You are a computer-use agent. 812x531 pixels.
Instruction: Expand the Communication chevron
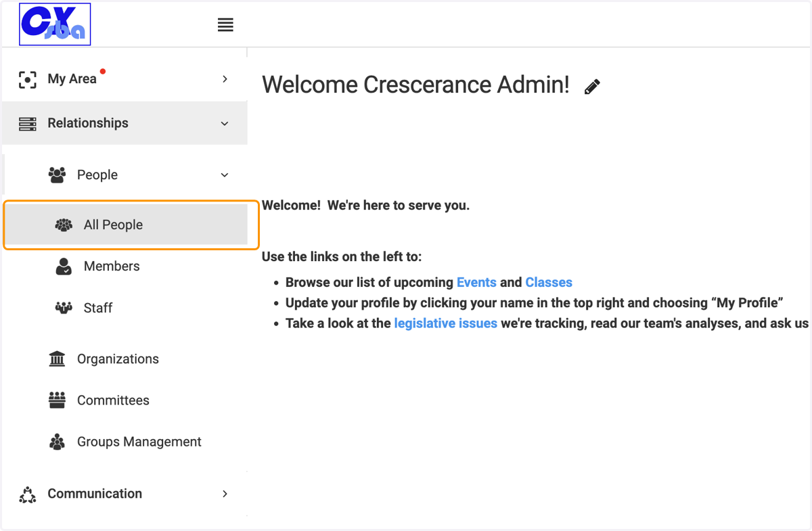pyautogui.click(x=225, y=494)
